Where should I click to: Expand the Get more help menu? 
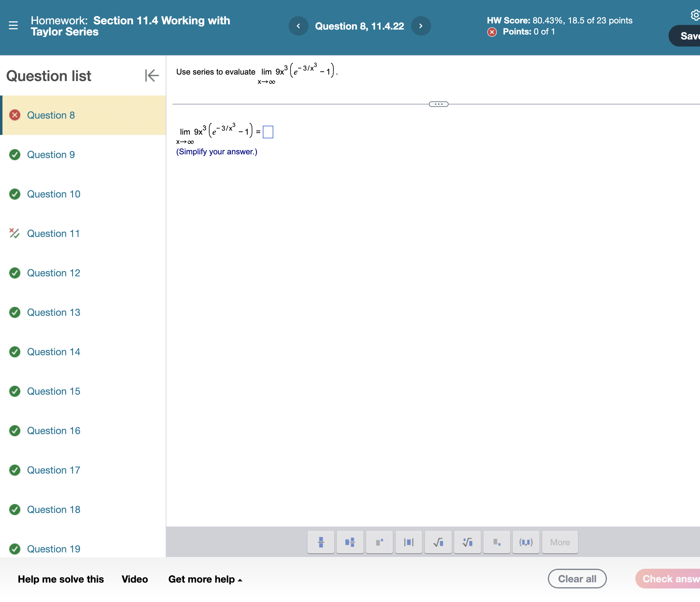[205, 579]
